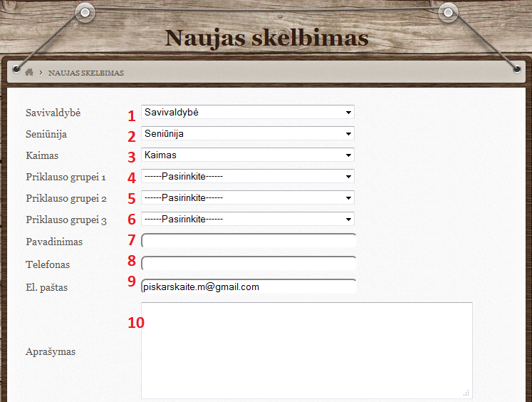Click the 'El. paštas' label text
Screen dimensions: 532x402
click(46, 287)
